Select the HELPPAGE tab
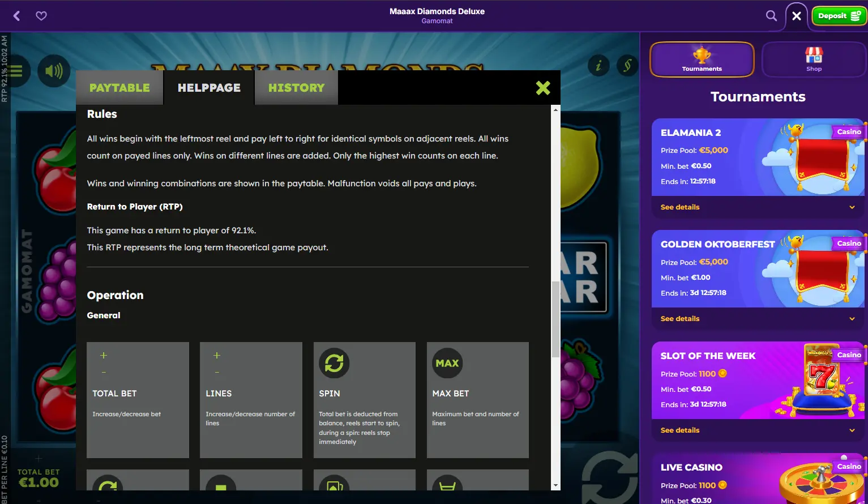The image size is (868, 504). pos(209,88)
